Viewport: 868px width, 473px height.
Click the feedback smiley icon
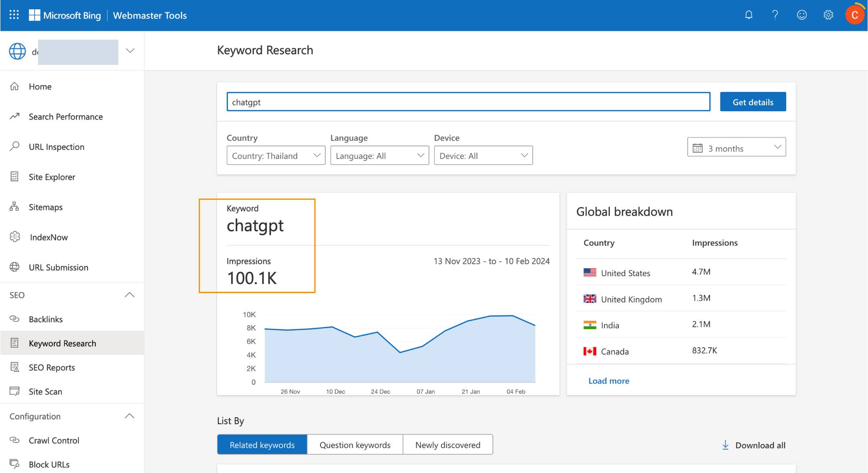click(x=801, y=15)
